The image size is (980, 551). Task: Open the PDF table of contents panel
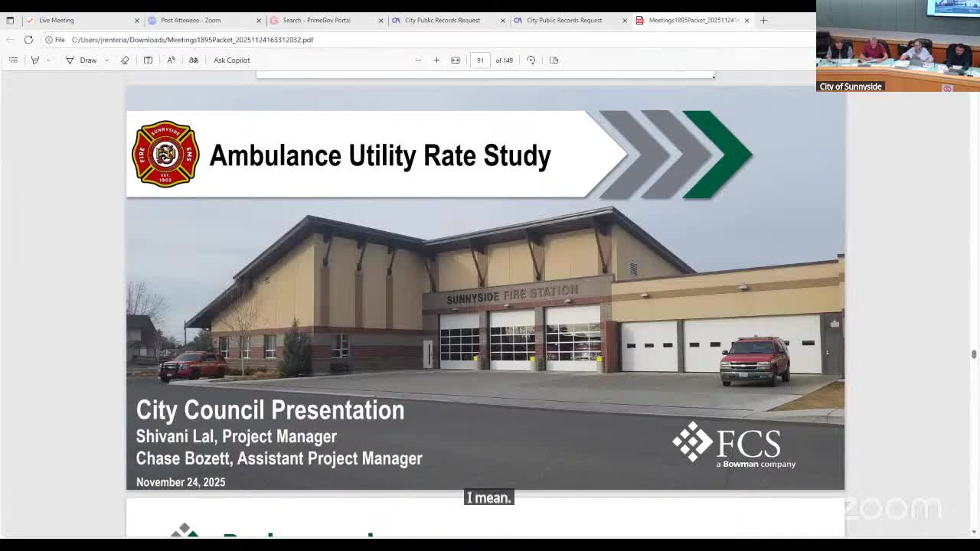(13, 60)
